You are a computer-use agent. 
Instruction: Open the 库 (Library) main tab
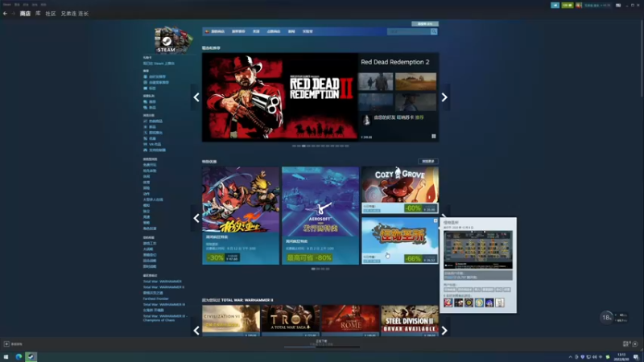tap(38, 14)
